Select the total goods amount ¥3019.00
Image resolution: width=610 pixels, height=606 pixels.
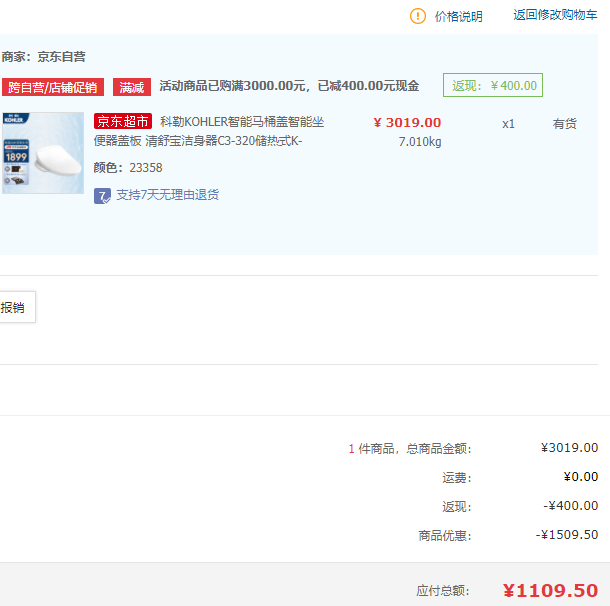(x=569, y=448)
